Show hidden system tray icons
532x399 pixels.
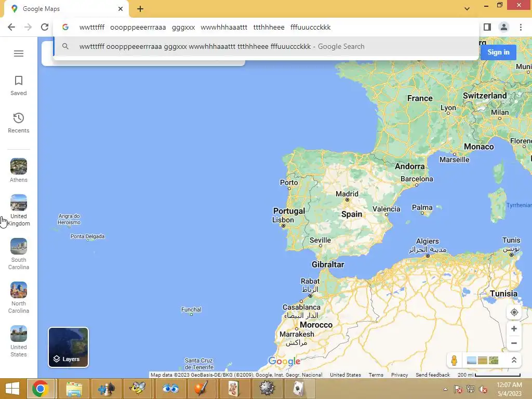pyautogui.click(x=445, y=389)
